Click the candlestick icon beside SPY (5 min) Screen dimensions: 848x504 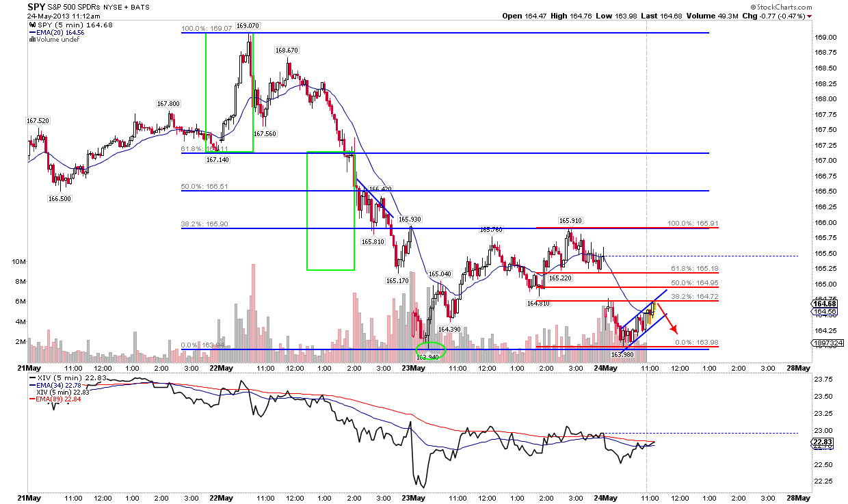coord(31,25)
